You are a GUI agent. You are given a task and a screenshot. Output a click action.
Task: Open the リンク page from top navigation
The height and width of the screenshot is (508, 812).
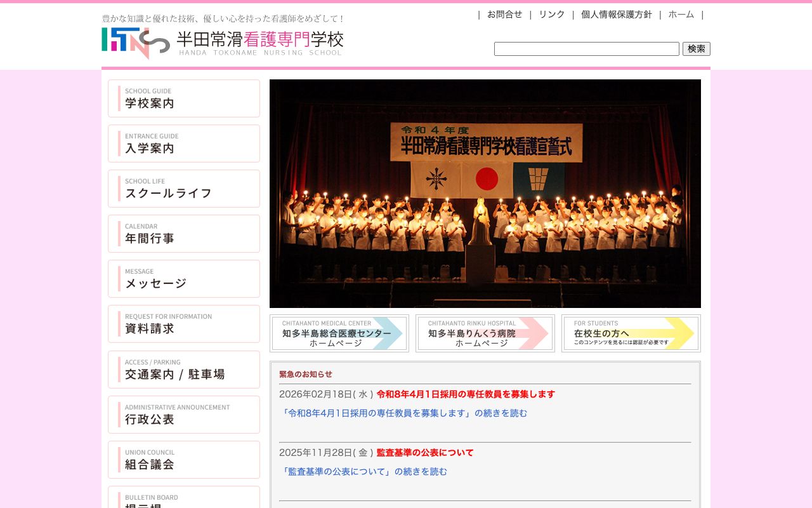coord(551,14)
